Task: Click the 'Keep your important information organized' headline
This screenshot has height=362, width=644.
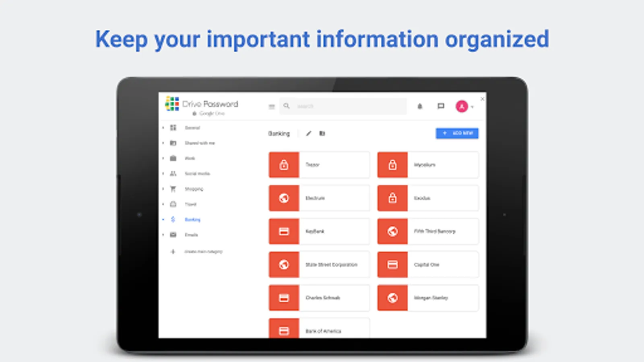Action: coord(322,39)
